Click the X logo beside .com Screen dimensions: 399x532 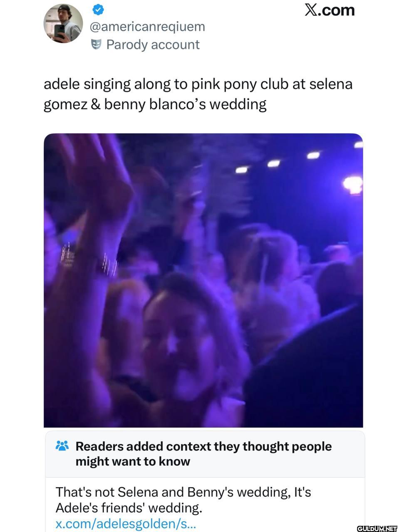point(311,10)
